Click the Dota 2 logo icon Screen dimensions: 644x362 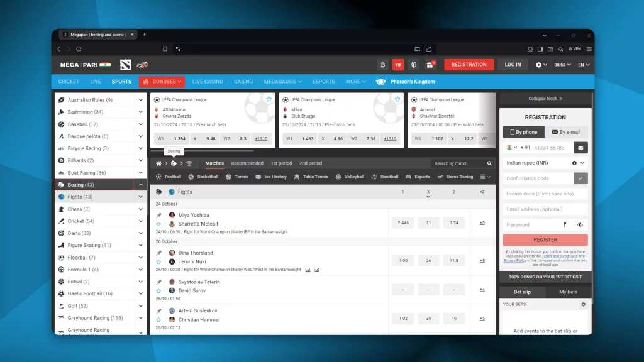pos(126,65)
